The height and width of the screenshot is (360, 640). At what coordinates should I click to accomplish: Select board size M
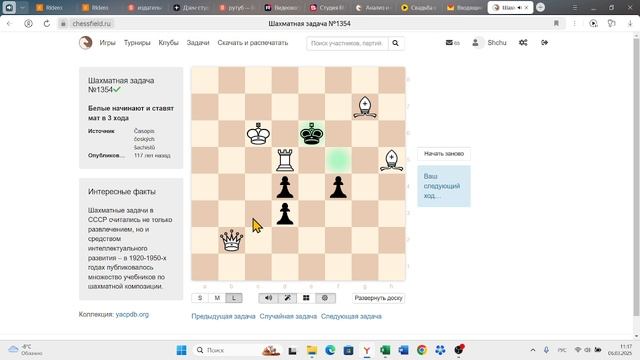(217, 298)
